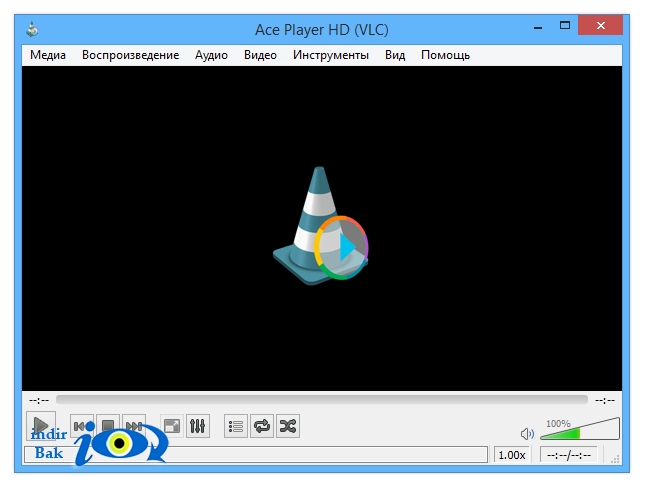The image size is (649, 489).
Task: Click the Ace Player cone icon in title bar
Action: point(32,29)
